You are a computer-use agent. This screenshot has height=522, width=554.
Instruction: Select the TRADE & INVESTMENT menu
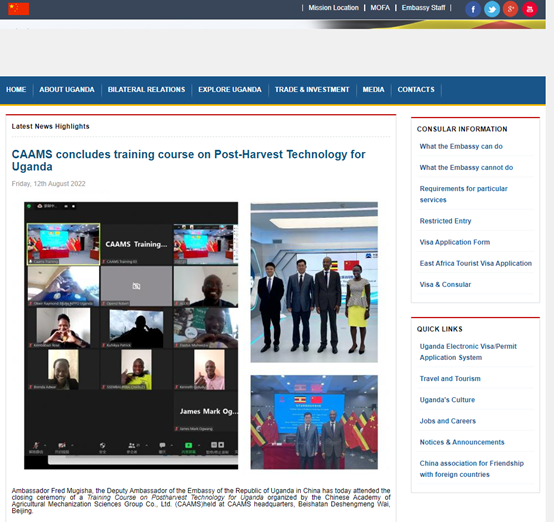coord(312,89)
